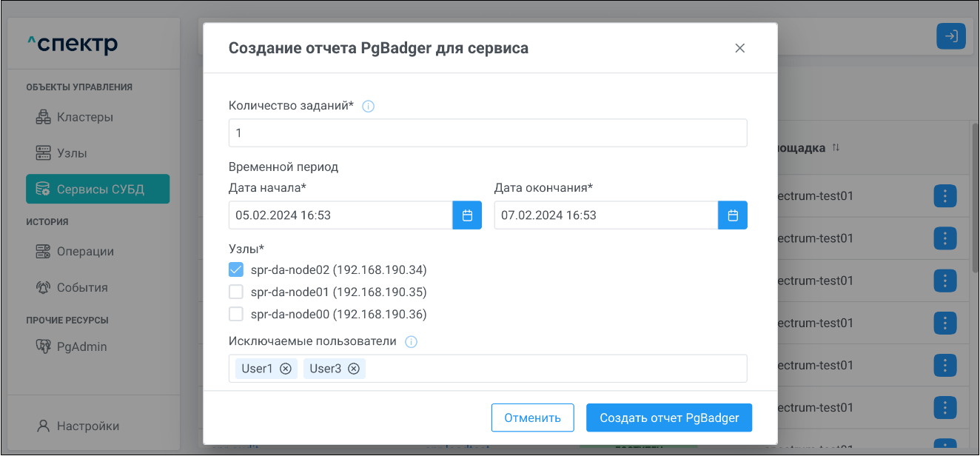Click the page vertical scrollbar

click(974, 200)
